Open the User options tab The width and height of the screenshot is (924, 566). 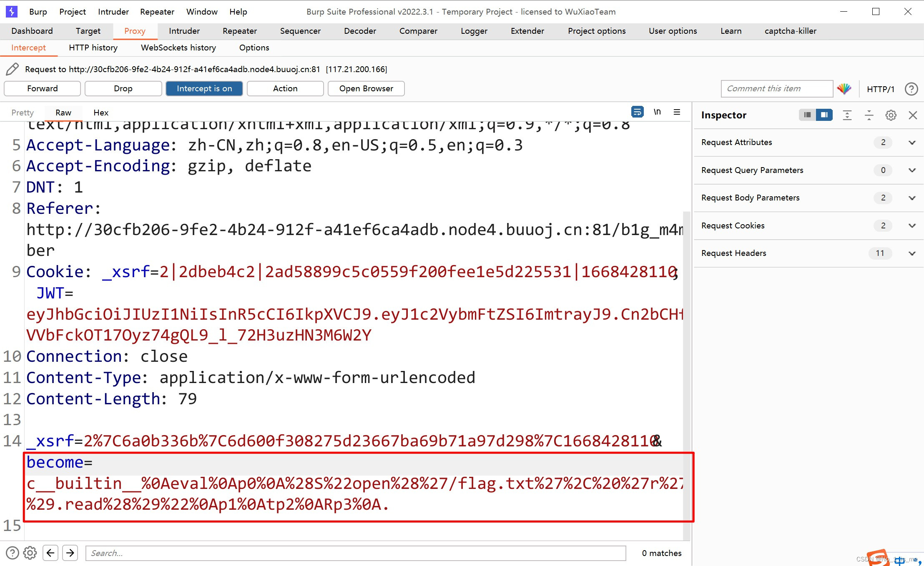tap(673, 31)
